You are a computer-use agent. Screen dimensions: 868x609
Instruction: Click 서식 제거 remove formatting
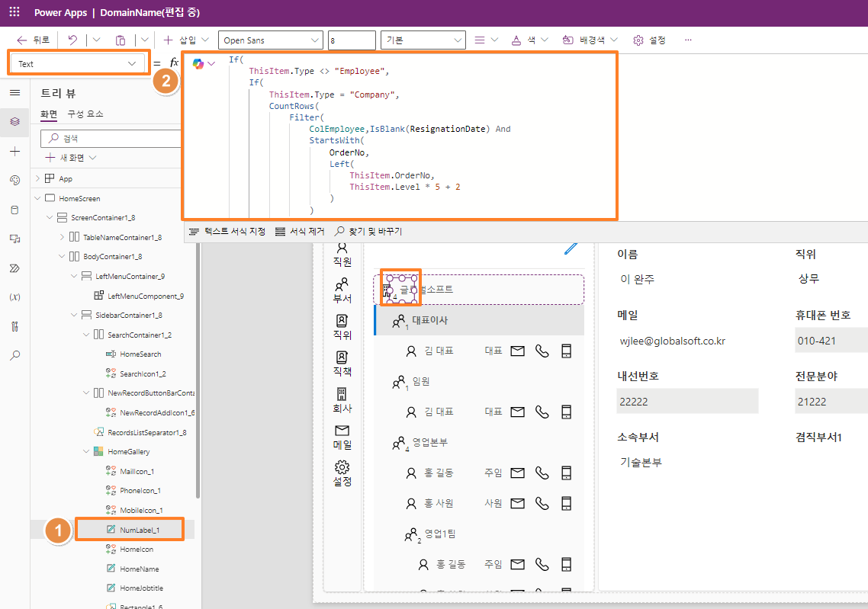point(300,231)
